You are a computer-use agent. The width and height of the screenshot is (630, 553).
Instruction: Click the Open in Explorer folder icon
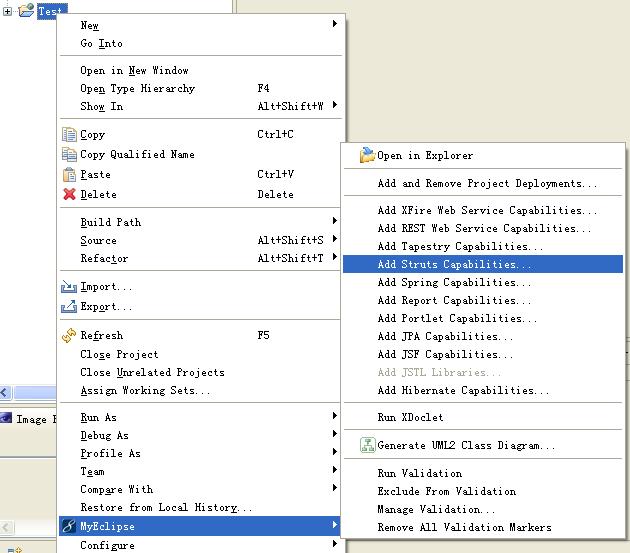click(367, 155)
